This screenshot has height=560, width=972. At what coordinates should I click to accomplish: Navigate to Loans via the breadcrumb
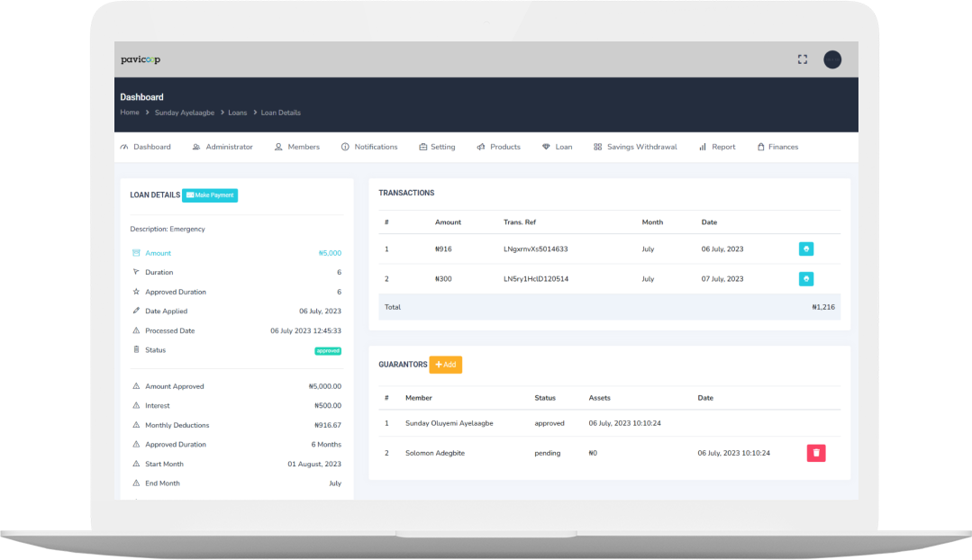point(237,112)
